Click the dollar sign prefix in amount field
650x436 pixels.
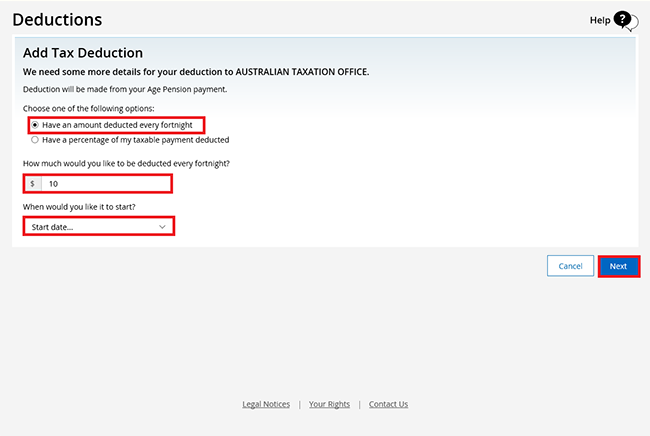coord(33,184)
